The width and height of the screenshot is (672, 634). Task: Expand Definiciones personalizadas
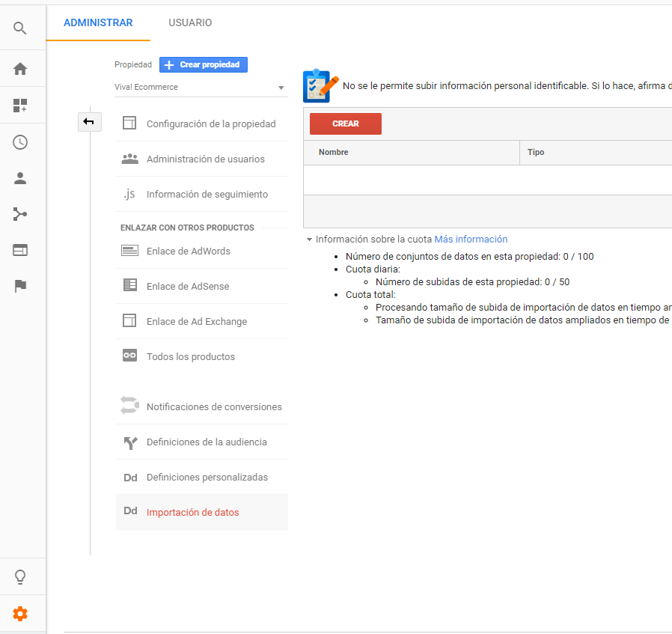(x=202, y=477)
